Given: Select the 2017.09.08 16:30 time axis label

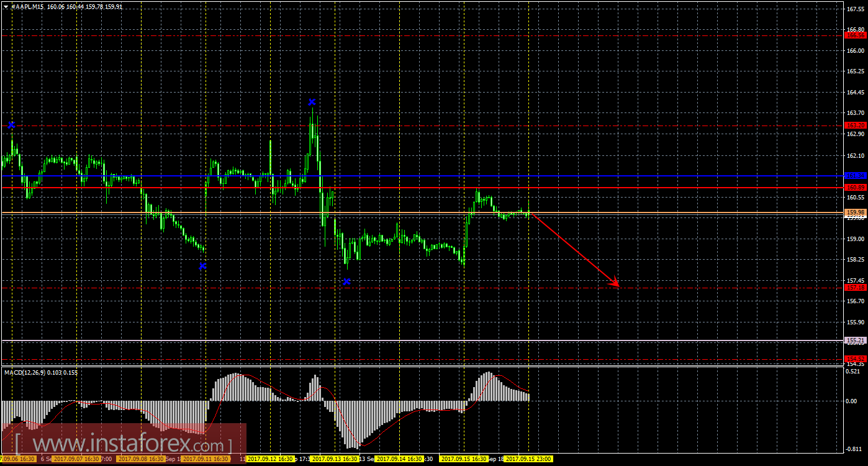Looking at the screenshot, I should click(140, 459).
